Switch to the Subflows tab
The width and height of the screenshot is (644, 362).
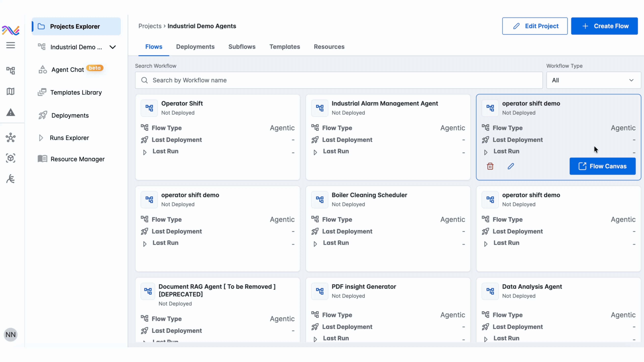coord(242,47)
